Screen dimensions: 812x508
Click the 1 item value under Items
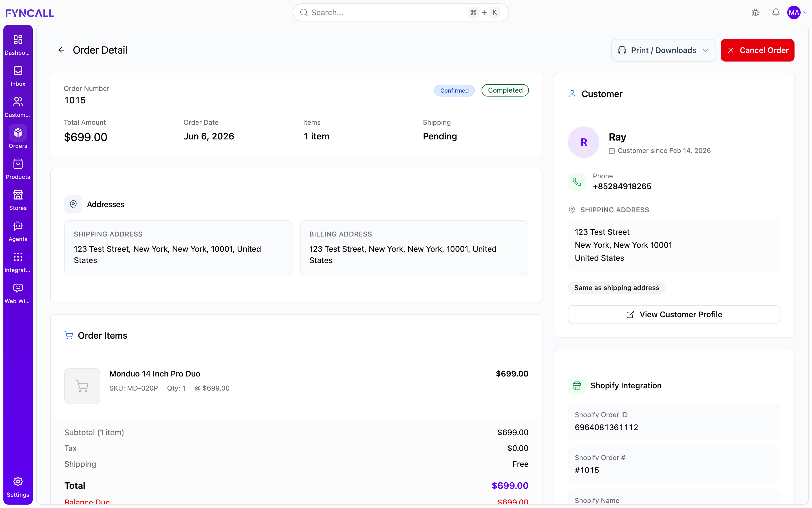(x=316, y=136)
